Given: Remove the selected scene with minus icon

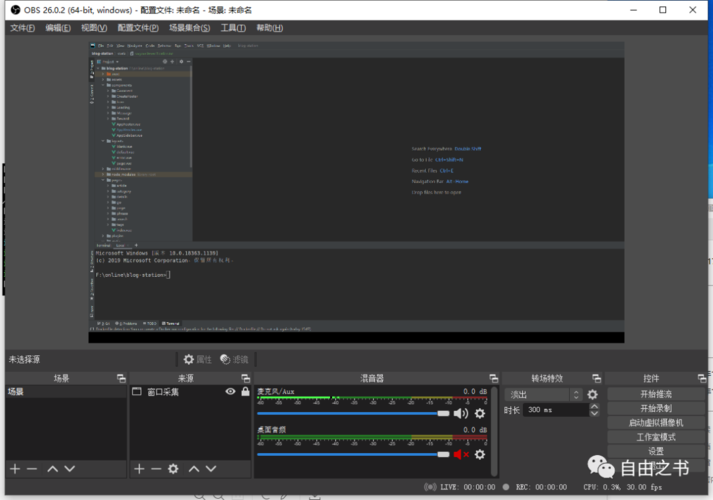Looking at the screenshot, I should [x=32, y=469].
